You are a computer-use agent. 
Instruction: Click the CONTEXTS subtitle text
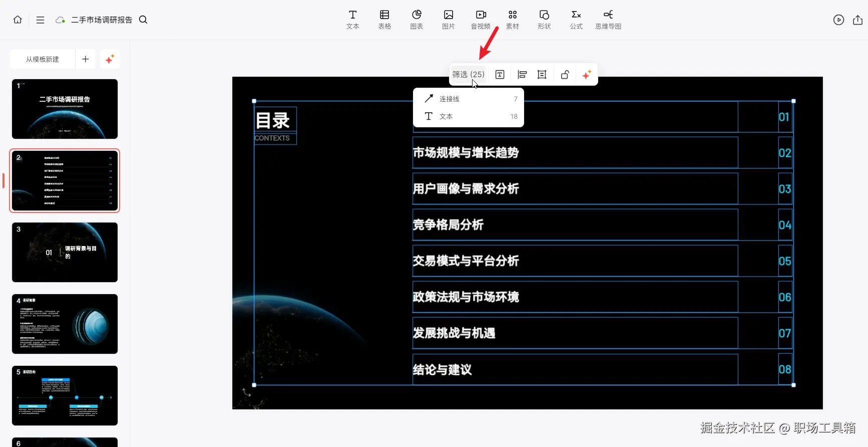tap(272, 138)
